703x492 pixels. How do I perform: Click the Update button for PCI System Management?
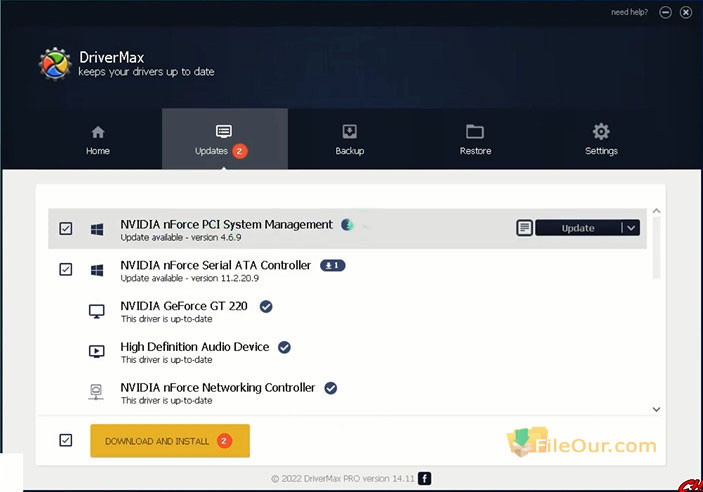578,228
